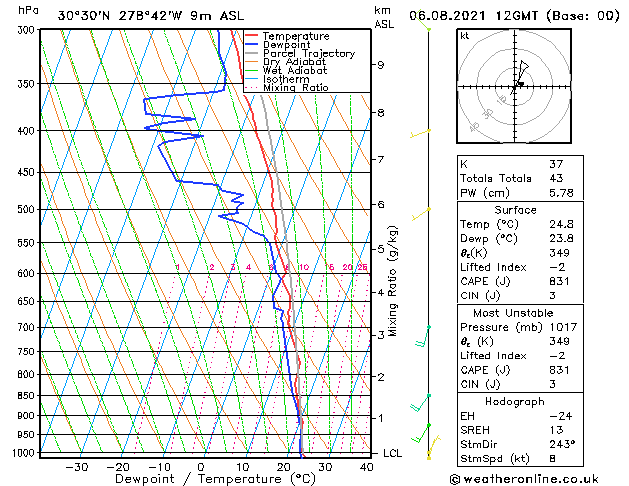The height and width of the screenshot is (486, 629).
Task: Click the red Temperature legend line
Action: 252,36
